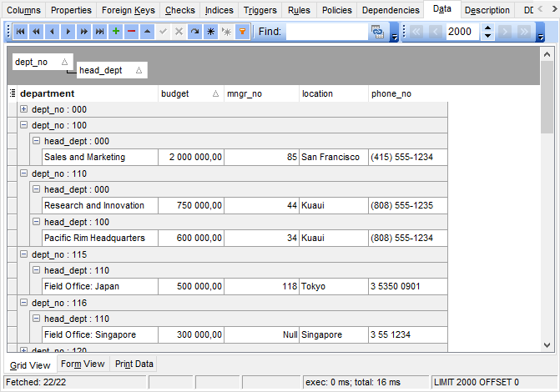Jump to the first record
This screenshot has width=560, height=392.
(20, 32)
